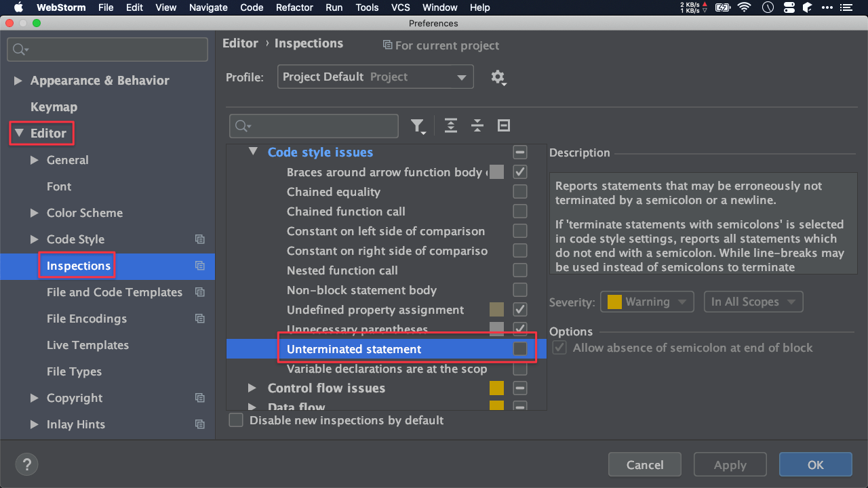Click the Control flow issues yellow swatch

(x=496, y=388)
